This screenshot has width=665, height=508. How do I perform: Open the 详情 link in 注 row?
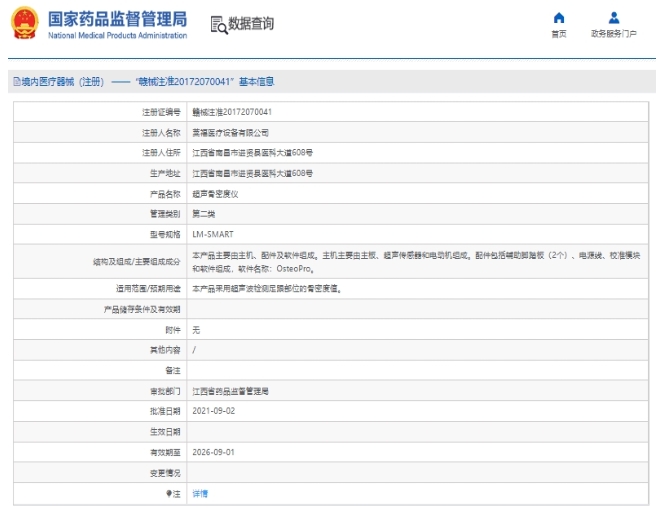click(200, 493)
